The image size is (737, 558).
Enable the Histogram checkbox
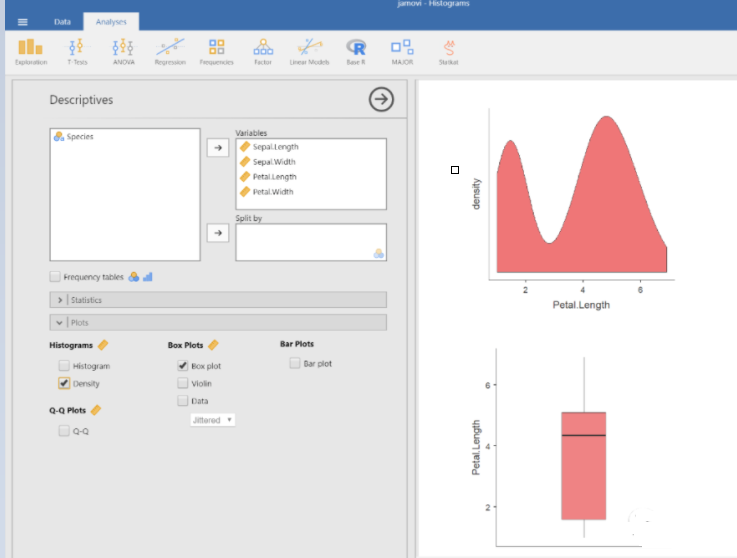coord(65,366)
